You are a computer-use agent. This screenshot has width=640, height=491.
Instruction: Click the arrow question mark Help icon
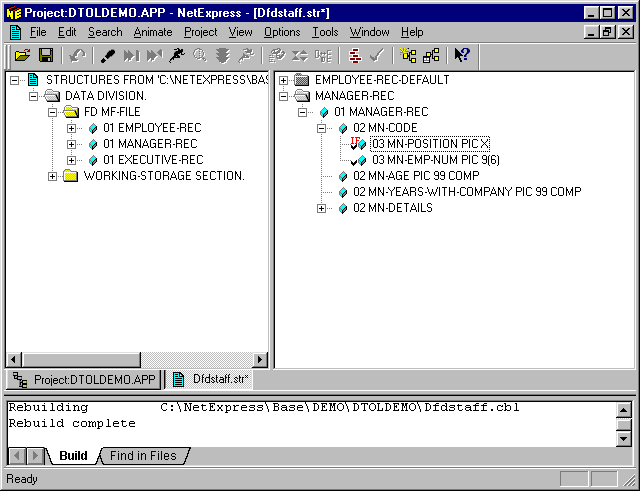tap(462, 55)
